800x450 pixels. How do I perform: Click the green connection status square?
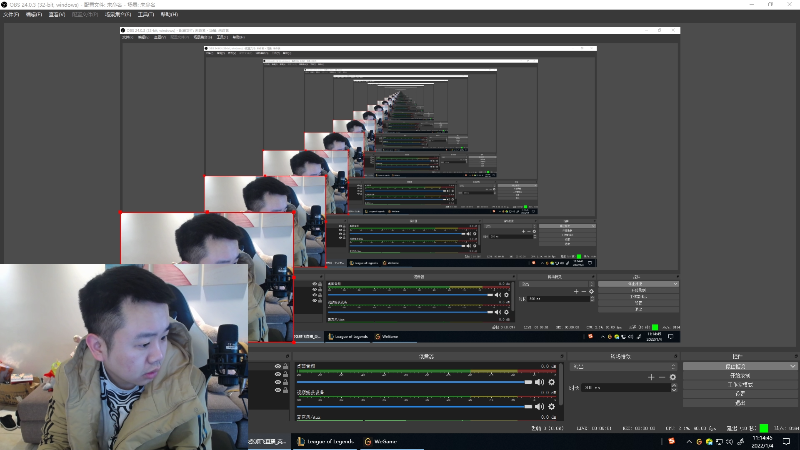pyautogui.click(x=764, y=428)
